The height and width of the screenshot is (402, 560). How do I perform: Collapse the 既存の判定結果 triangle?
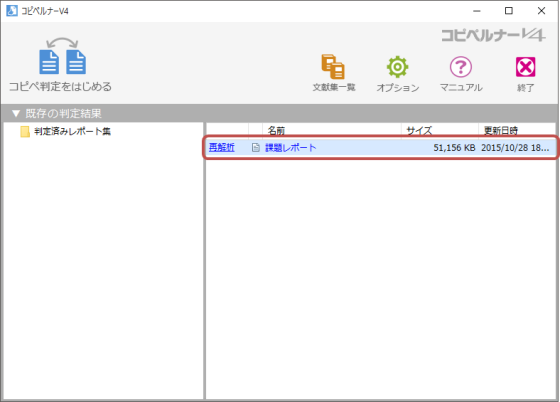click(16, 114)
